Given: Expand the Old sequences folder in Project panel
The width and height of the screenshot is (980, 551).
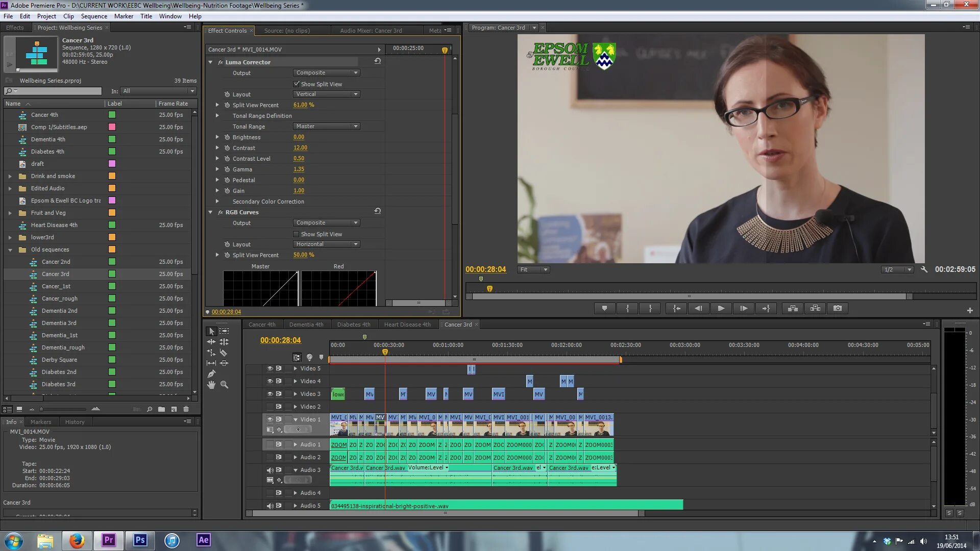Looking at the screenshot, I should point(10,249).
